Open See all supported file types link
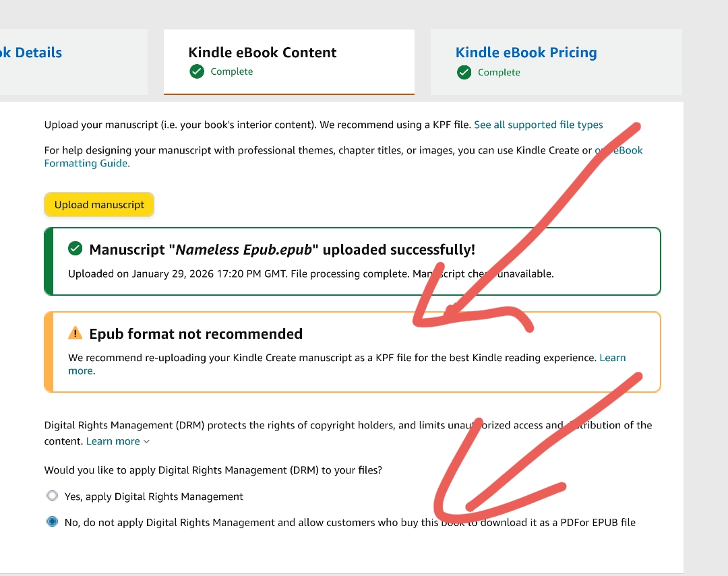 coord(538,125)
